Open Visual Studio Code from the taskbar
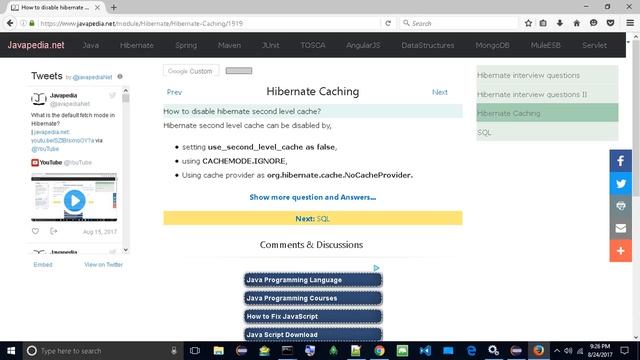Image resolution: width=640 pixels, height=360 pixels. [425, 351]
